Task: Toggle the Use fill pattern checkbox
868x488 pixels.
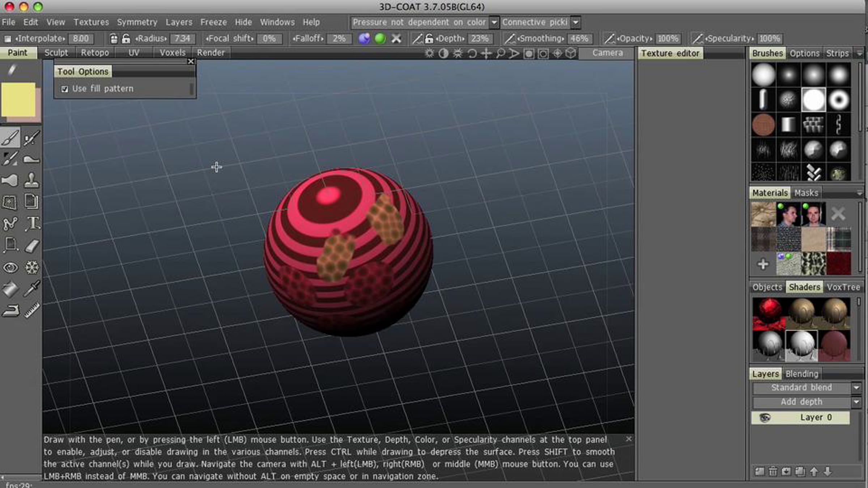Action: (x=65, y=89)
